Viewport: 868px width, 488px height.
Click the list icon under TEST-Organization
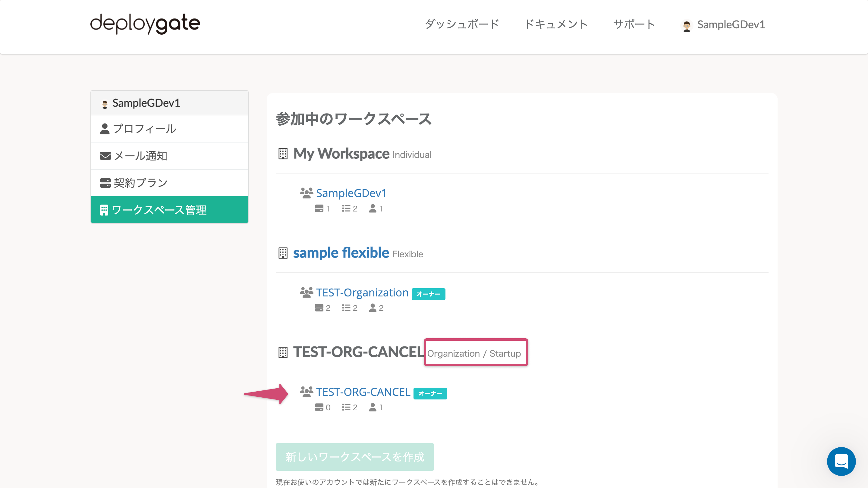click(x=346, y=308)
